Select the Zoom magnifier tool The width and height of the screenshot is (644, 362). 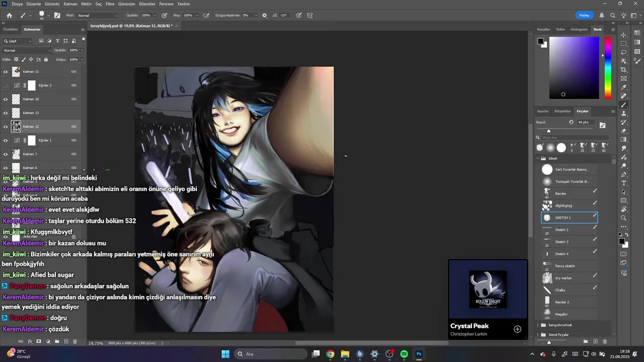pos(624,218)
